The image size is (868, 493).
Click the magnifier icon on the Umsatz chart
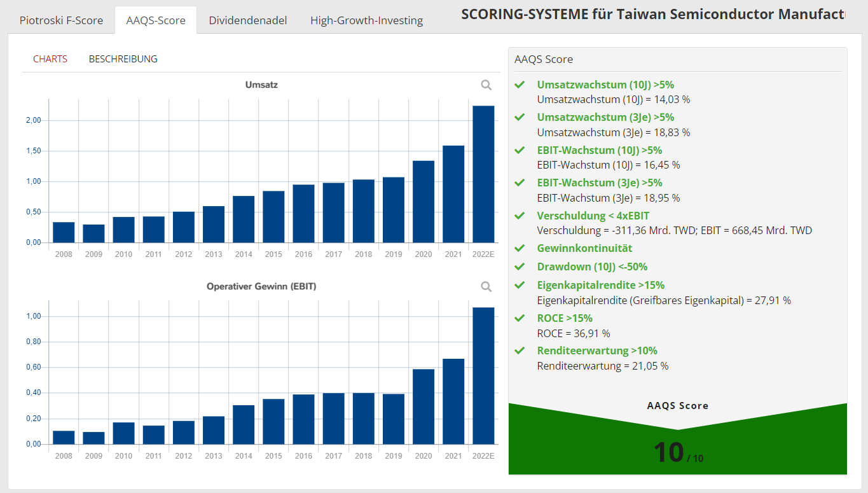coord(486,85)
